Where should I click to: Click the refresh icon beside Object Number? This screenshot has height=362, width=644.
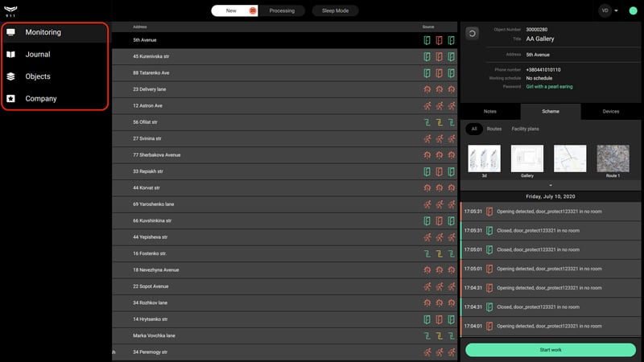[473, 34]
